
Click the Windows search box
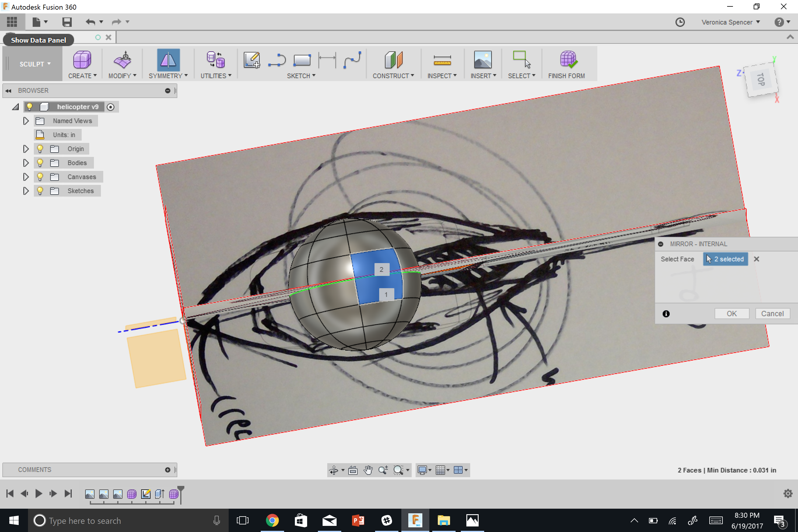pyautogui.click(x=128, y=520)
